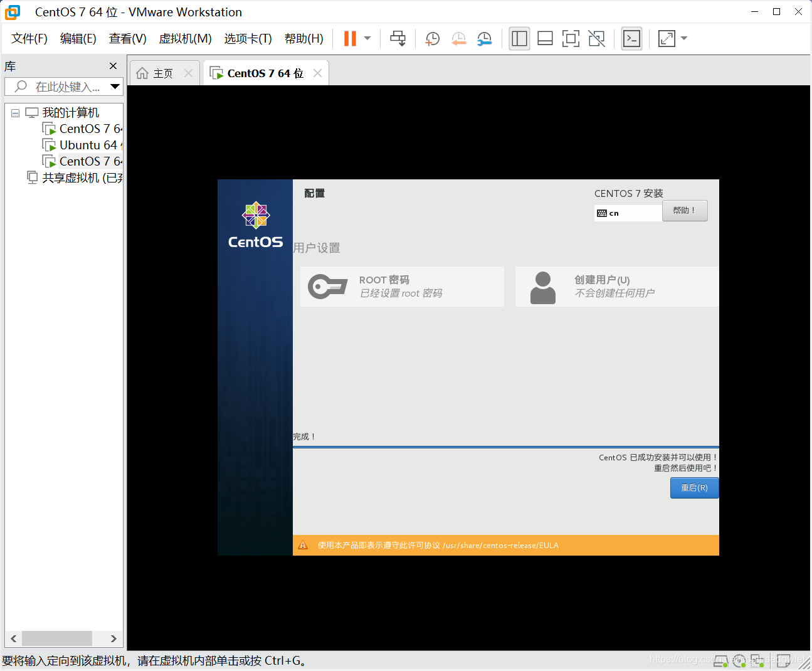Image resolution: width=812 pixels, height=671 pixels.
Task: Click the CD/DVD drive status icon
Action: point(739,660)
